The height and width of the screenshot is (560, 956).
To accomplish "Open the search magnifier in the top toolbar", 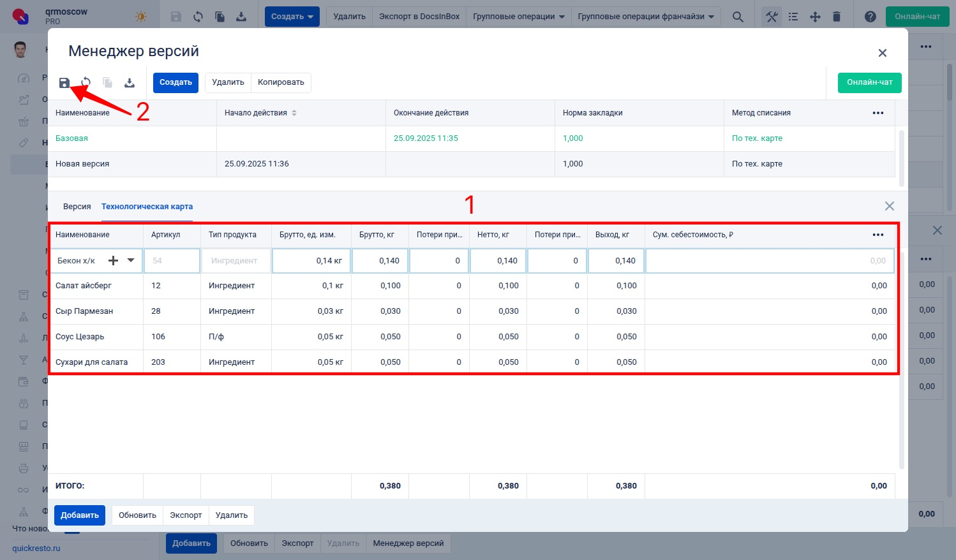I will coord(738,17).
